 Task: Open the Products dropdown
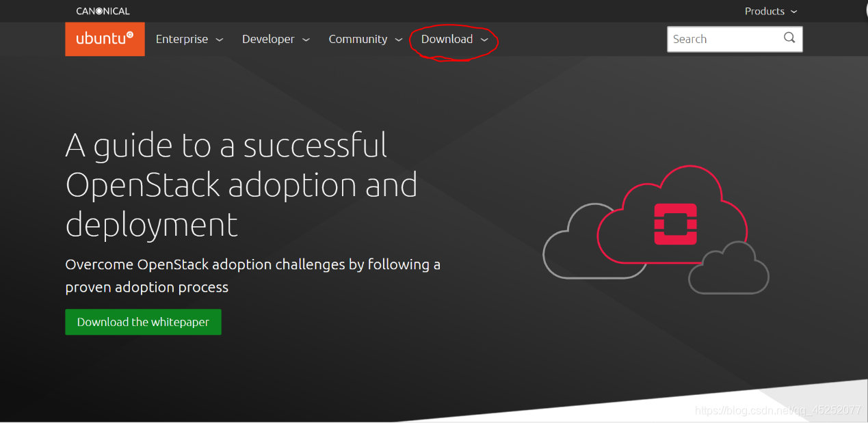(x=771, y=11)
